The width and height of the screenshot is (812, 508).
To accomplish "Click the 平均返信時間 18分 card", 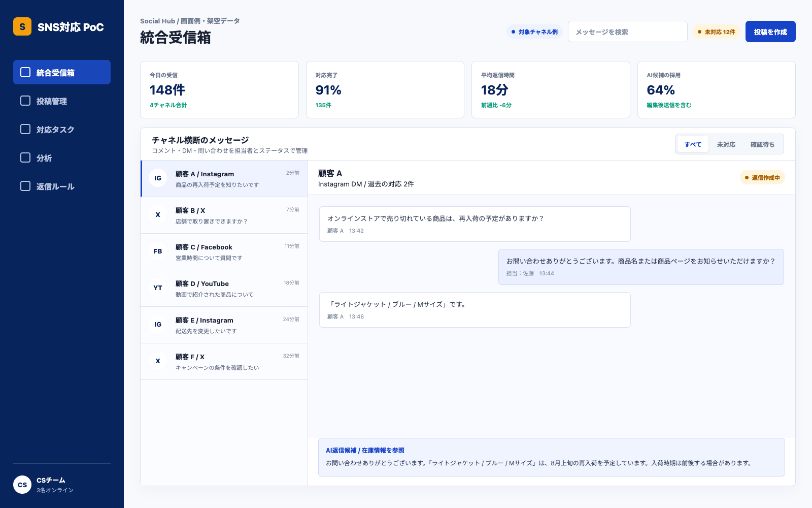I will 551,90.
